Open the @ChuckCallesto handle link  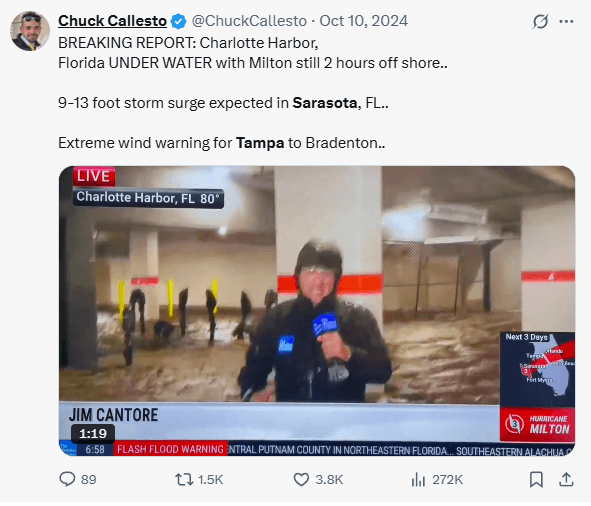click(249, 21)
